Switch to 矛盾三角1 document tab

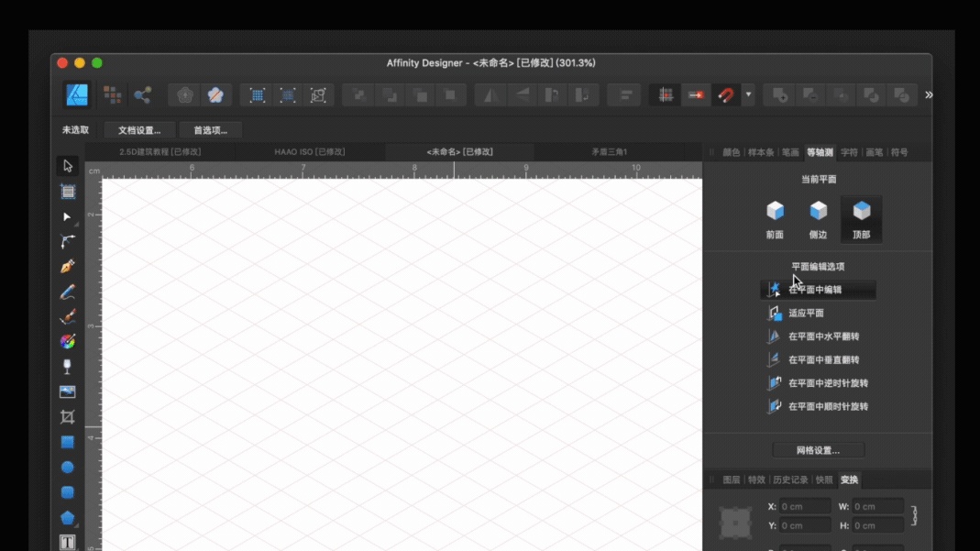pyautogui.click(x=610, y=152)
